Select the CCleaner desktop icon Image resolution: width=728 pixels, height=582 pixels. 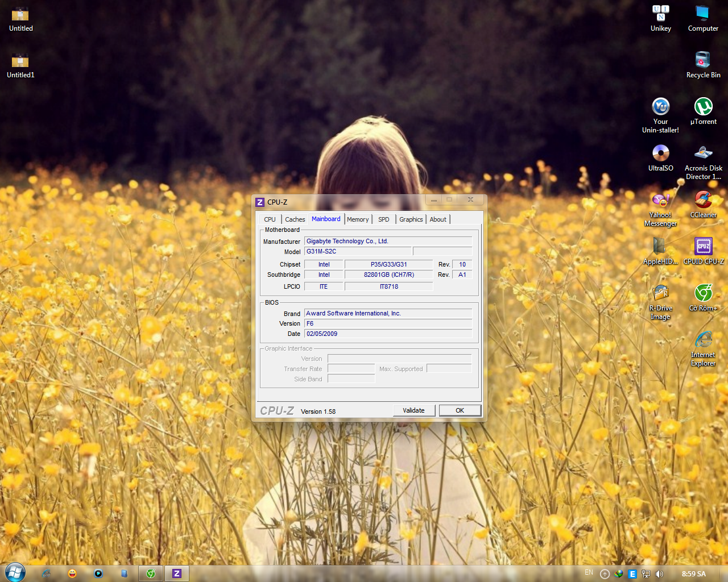[704, 205]
